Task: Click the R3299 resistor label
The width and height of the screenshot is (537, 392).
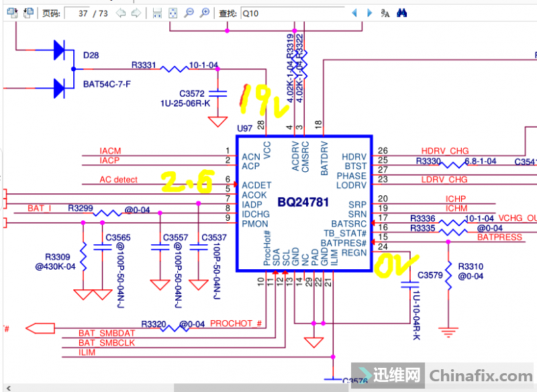Action: point(81,208)
